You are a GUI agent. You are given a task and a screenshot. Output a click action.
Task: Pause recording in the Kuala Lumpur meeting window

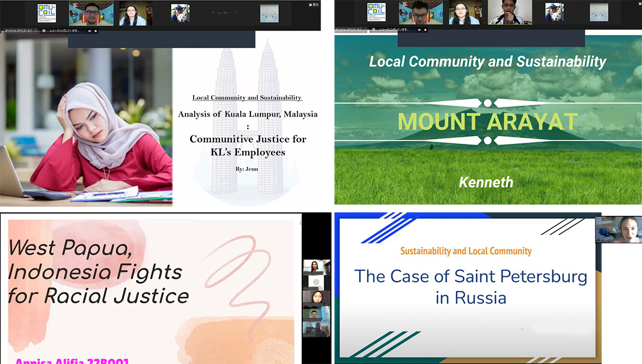coord(89,30)
